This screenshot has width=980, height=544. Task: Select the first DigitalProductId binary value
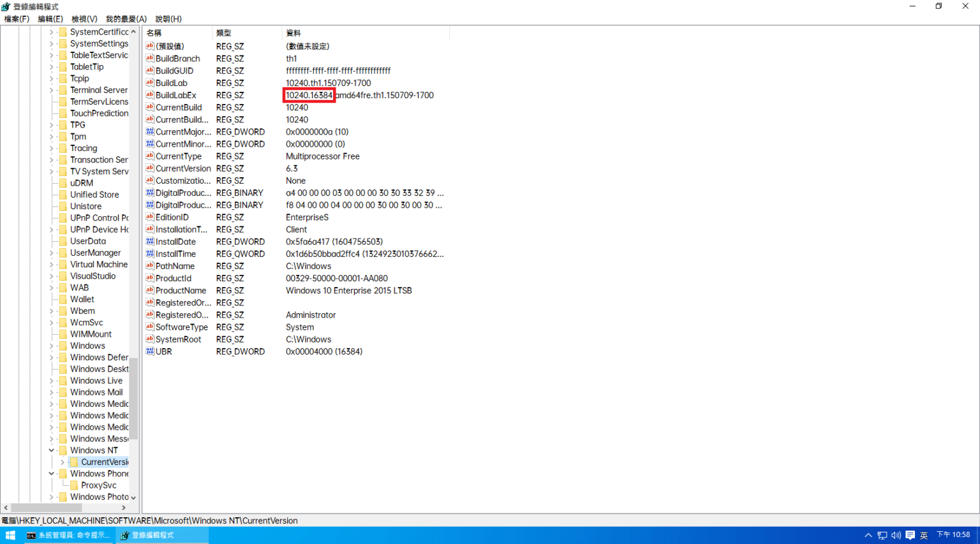coord(183,193)
